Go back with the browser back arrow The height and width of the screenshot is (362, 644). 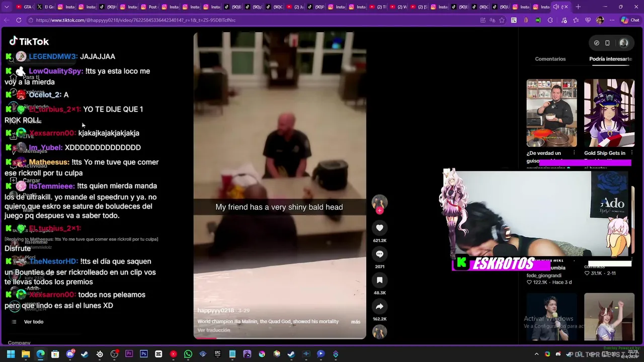[6, 20]
